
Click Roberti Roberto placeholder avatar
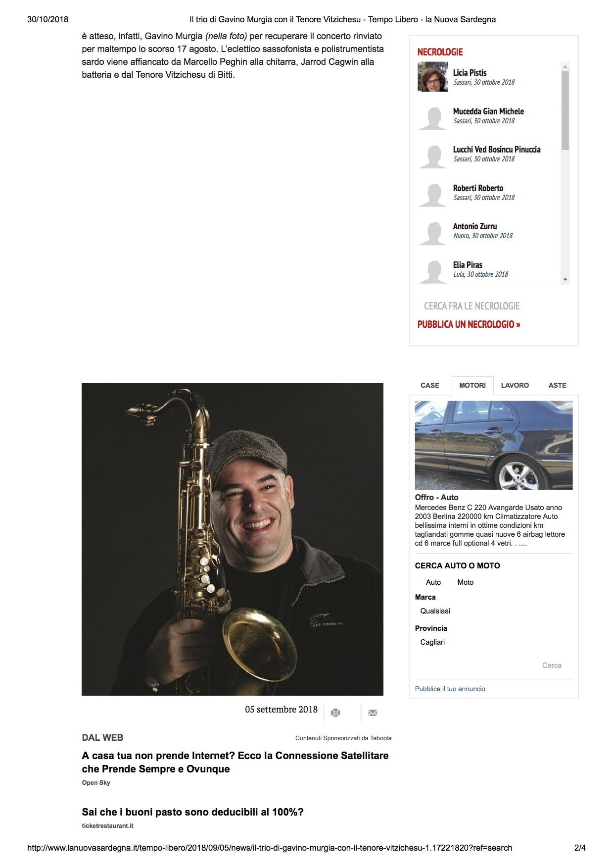[x=432, y=195]
